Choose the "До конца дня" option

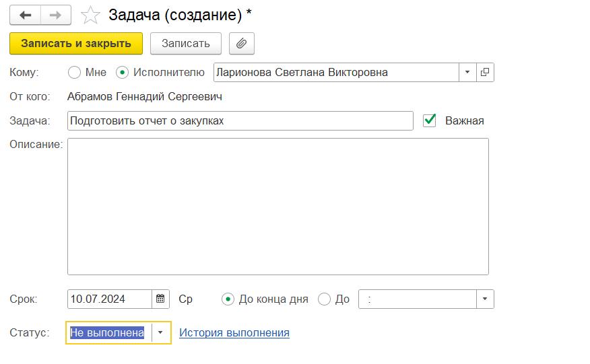pos(228,299)
